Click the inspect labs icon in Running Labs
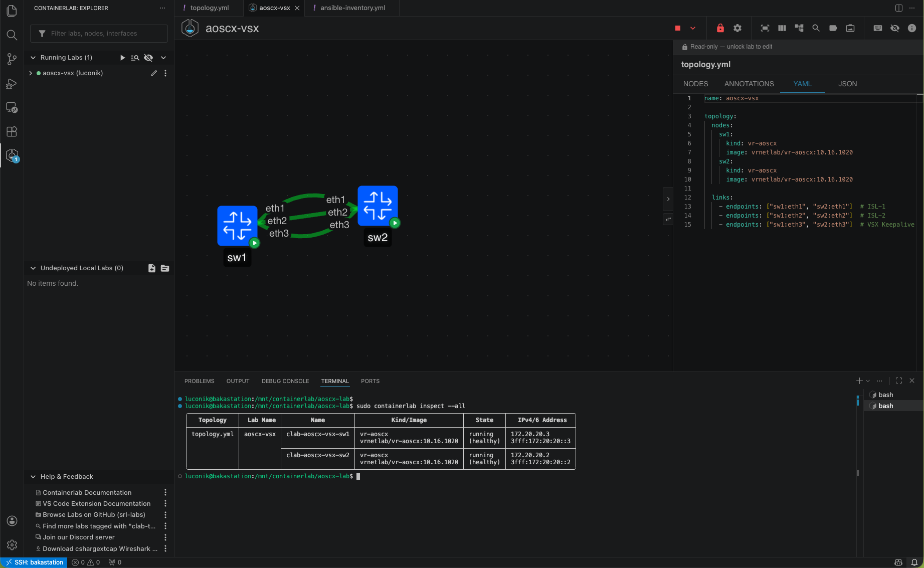 (x=135, y=58)
